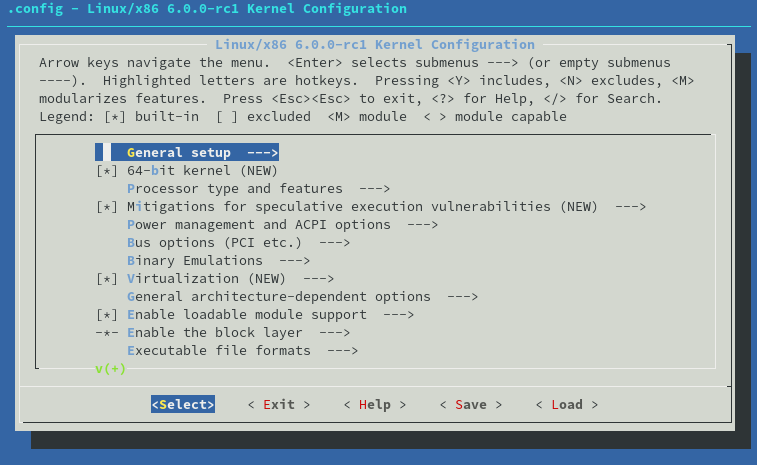Click the Help button
The image size is (757, 465).
[x=375, y=405]
